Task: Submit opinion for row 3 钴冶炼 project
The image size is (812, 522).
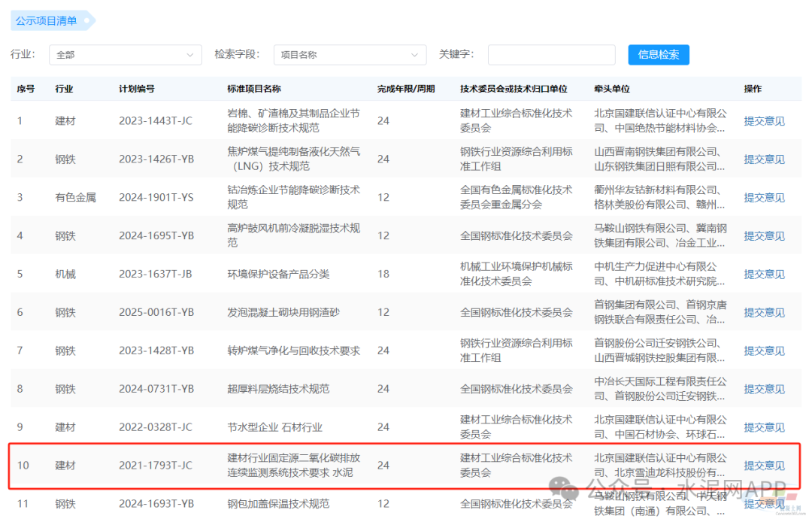Action: pyautogui.click(x=764, y=198)
